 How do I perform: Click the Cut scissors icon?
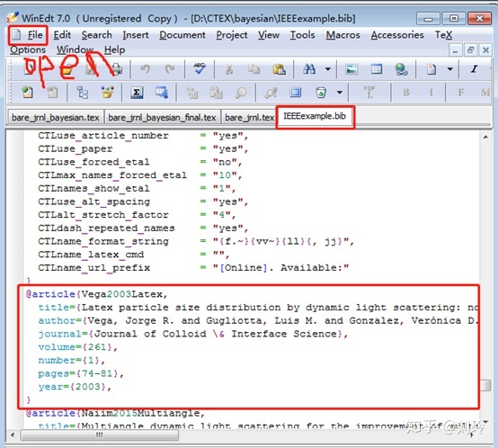pos(229,69)
